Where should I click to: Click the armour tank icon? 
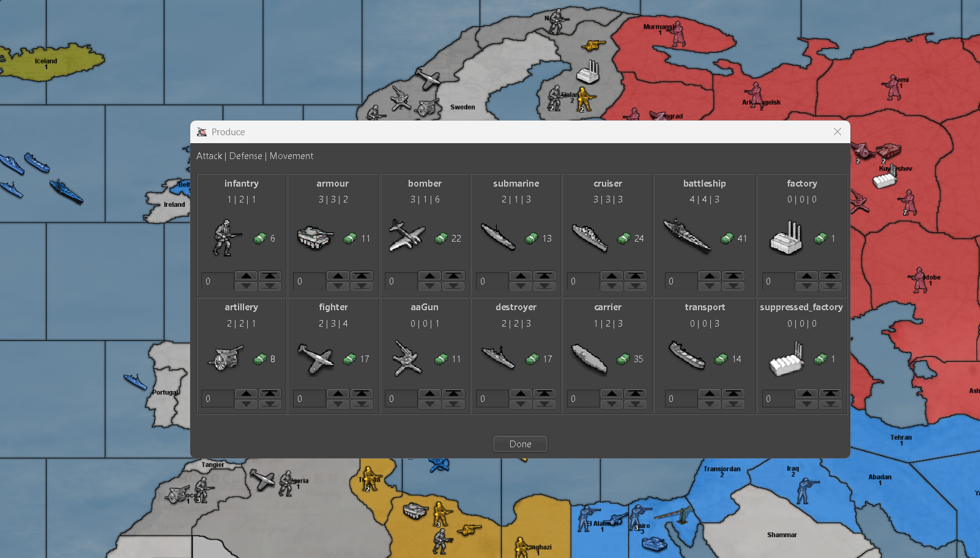tap(316, 238)
